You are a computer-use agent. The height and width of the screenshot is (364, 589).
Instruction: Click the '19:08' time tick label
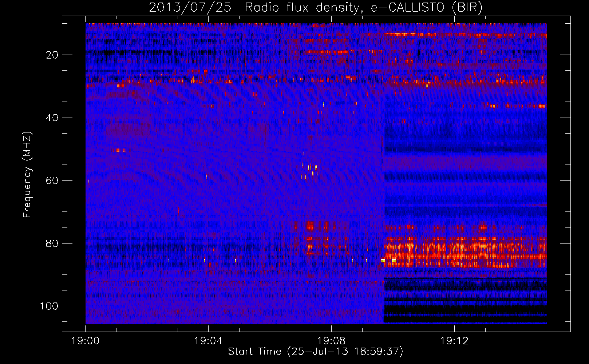tap(331, 341)
